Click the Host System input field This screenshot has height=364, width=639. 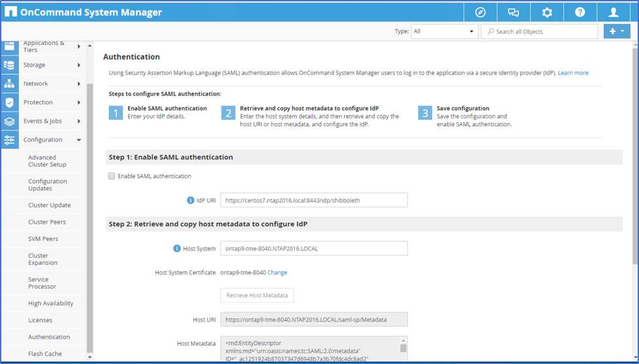[x=314, y=249]
